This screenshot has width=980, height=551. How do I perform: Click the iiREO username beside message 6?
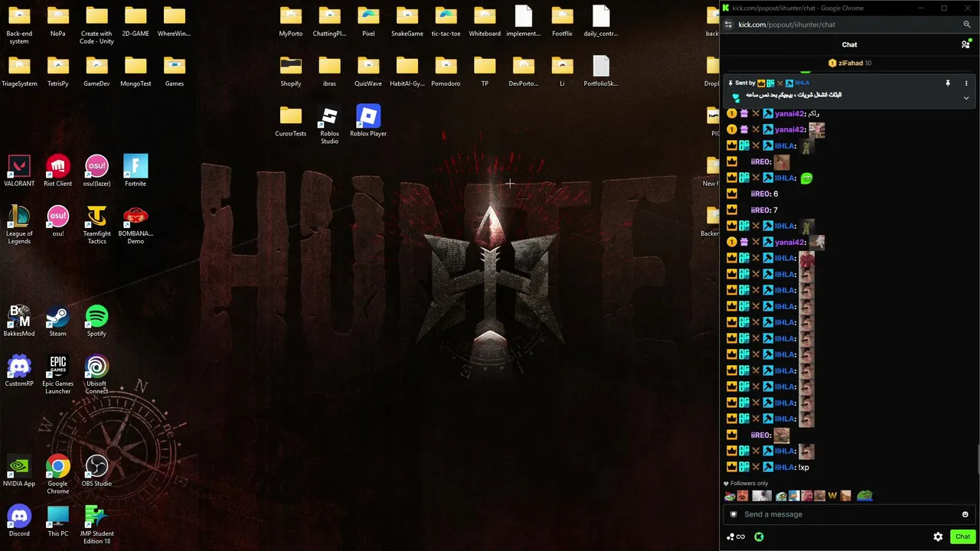760,194
